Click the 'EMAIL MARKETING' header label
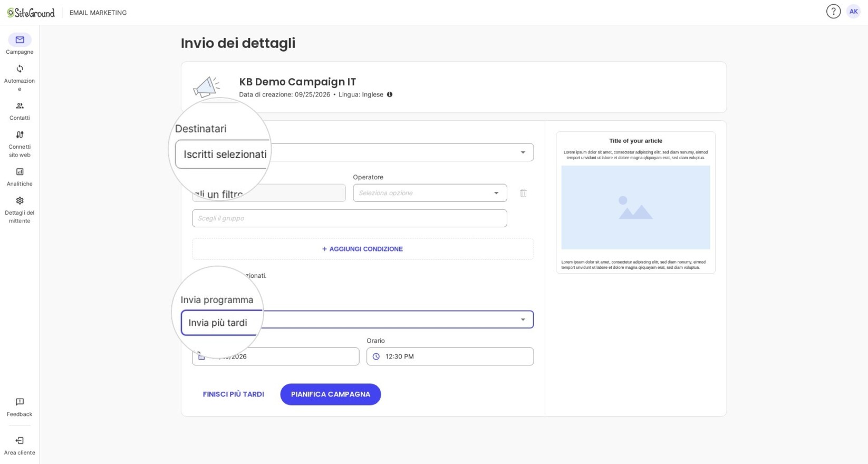868x464 pixels. click(x=98, y=13)
